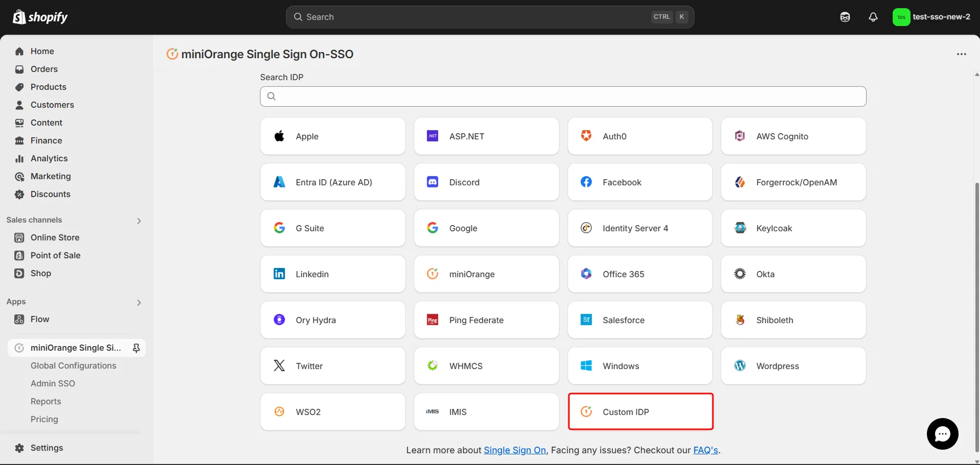Image resolution: width=980 pixels, height=465 pixels.
Task: Choose the Keylcoak icon
Action: (x=740, y=228)
